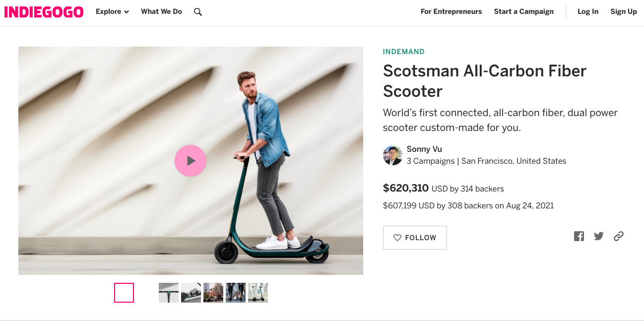Open the What We Do page

coord(161,11)
